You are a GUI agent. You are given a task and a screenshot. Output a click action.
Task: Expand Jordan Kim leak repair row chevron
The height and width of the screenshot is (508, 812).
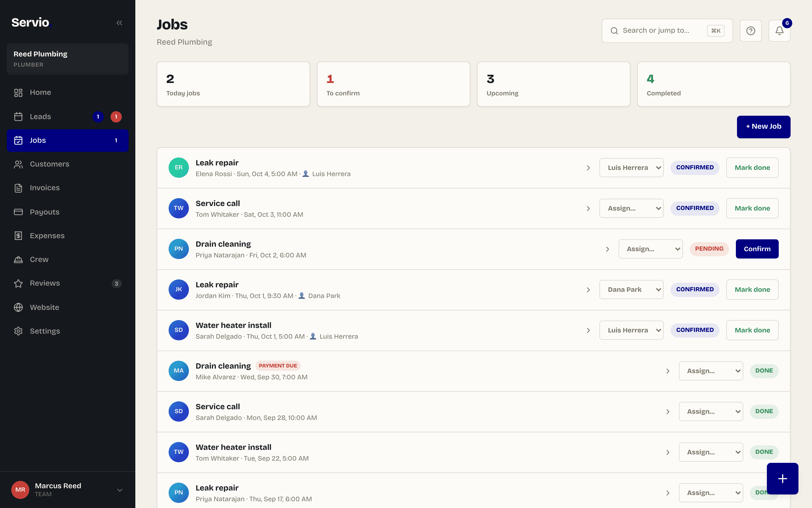[x=588, y=290]
